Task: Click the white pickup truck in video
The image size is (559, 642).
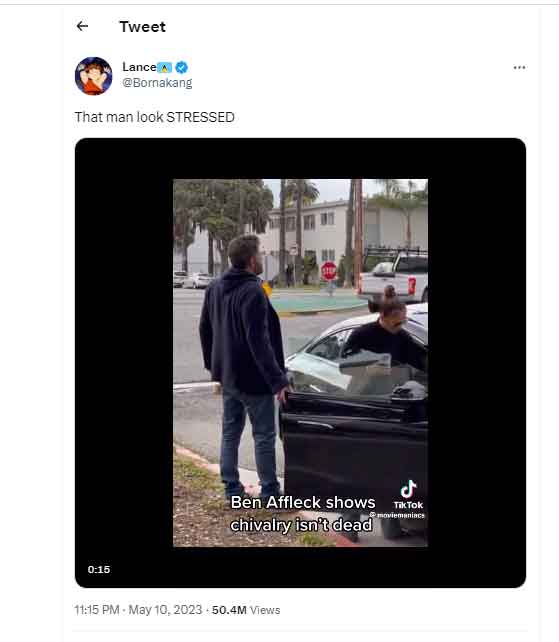Action: (x=393, y=276)
